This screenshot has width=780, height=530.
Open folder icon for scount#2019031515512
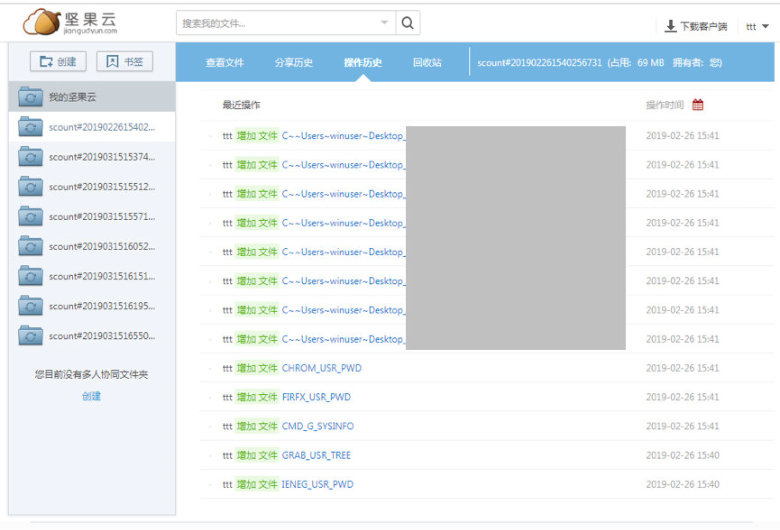(30, 187)
